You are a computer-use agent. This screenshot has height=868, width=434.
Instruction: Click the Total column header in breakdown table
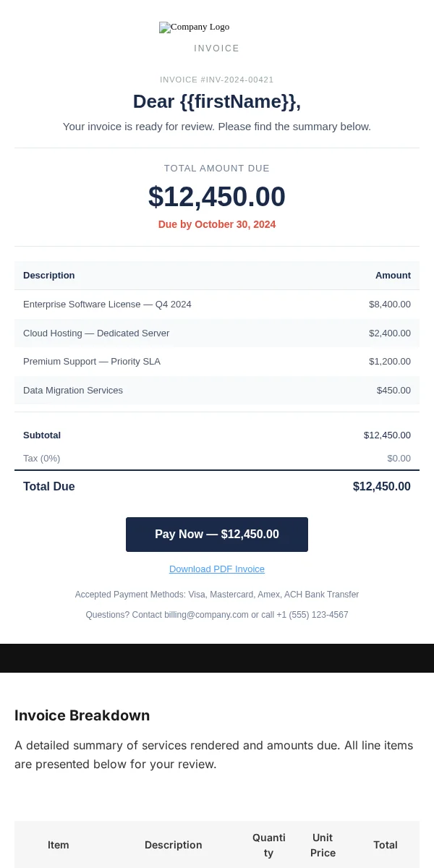click(386, 845)
